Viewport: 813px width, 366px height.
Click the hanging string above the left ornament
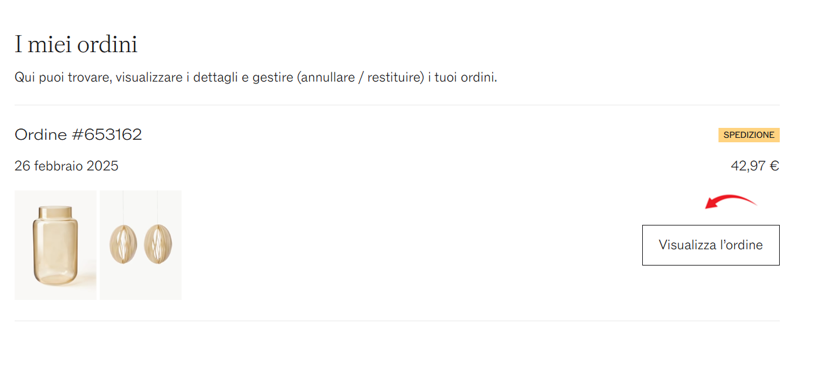[123, 207]
